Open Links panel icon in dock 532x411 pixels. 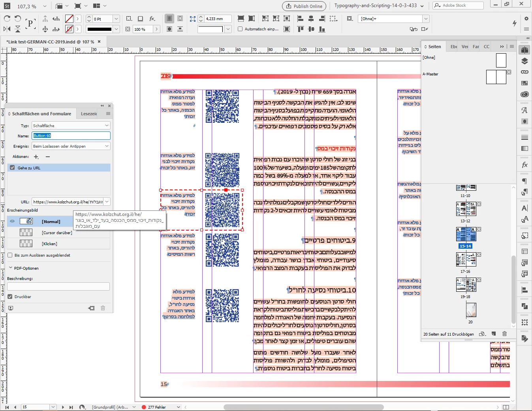[x=524, y=72]
